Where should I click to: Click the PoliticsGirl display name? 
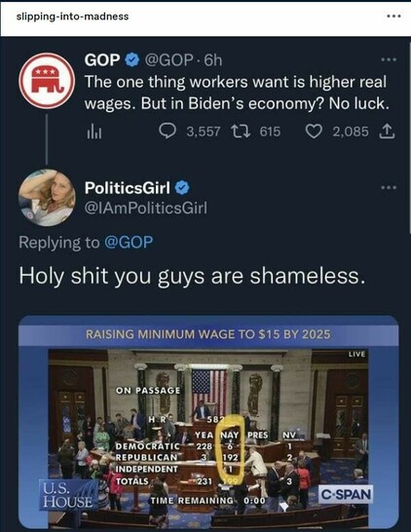(x=128, y=188)
